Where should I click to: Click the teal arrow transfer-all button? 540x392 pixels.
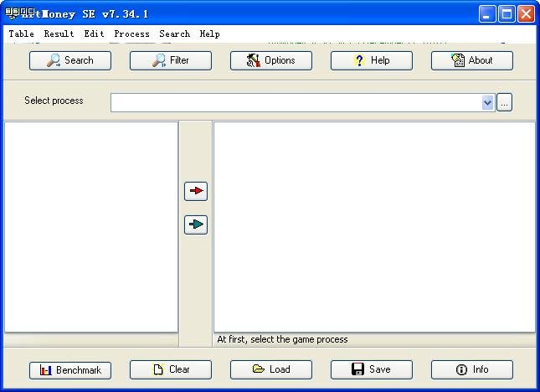pyautogui.click(x=196, y=224)
